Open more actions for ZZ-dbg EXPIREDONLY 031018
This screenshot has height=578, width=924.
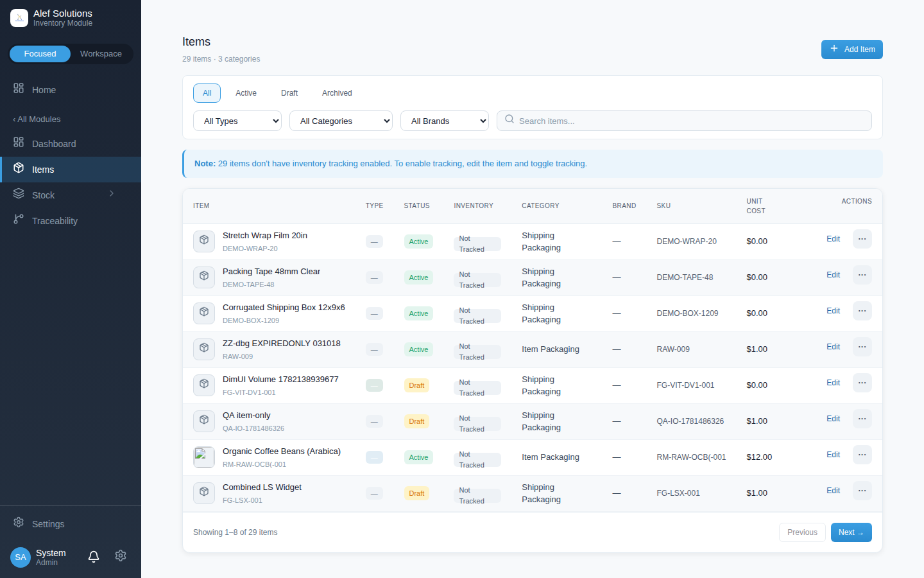862,347
